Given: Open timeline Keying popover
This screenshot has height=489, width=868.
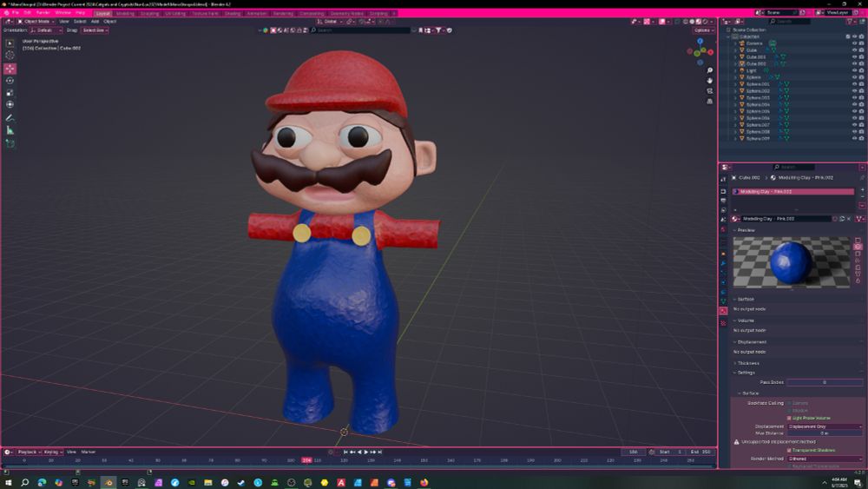Looking at the screenshot, I should click(53, 452).
